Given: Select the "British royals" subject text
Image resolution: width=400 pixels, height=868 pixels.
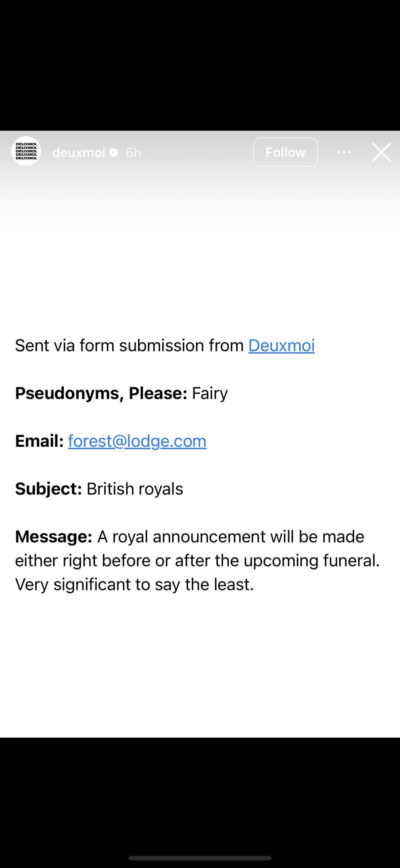Looking at the screenshot, I should tap(135, 489).
